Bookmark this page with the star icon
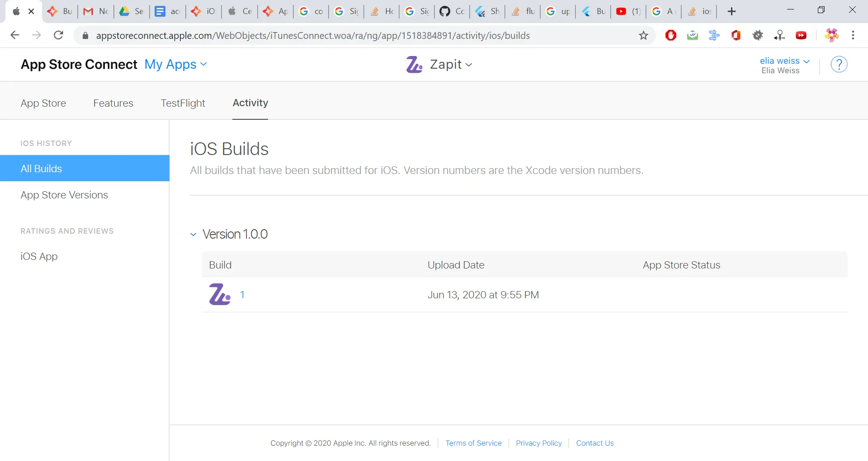The image size is (868, 461). pos(643,35)
